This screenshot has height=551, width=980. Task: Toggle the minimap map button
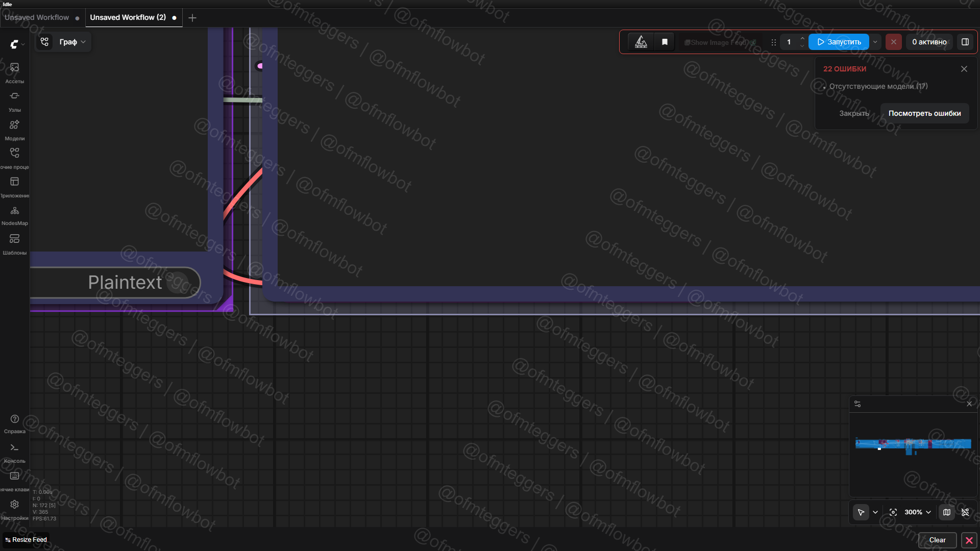[947, 512]
